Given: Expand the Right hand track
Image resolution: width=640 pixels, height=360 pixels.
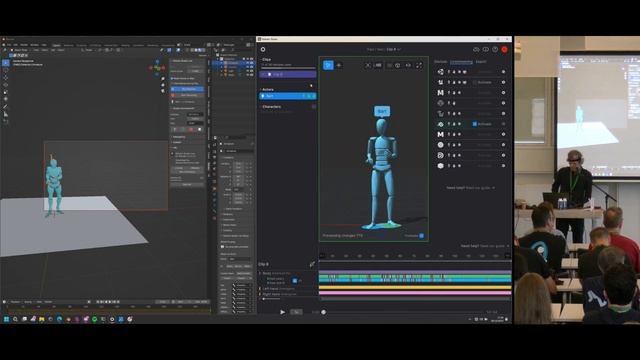Looking at the screenshot, I should (x=260, y=294).
